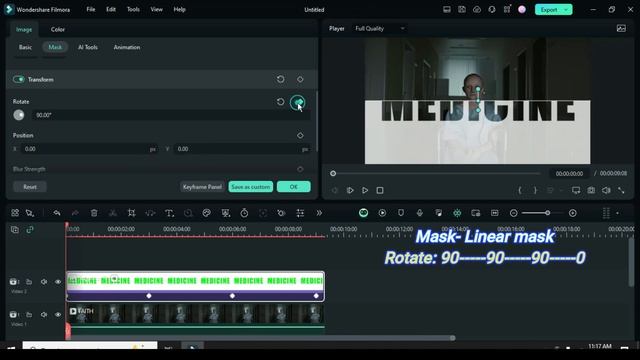Mute the Video 1 track
Viewport: 640px width, 360px height.
point(44,315)
